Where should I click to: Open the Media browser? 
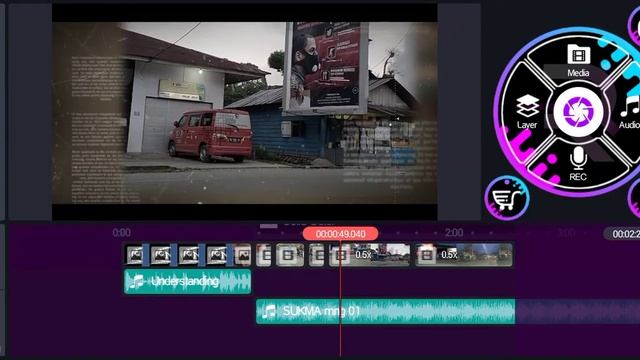578,61
